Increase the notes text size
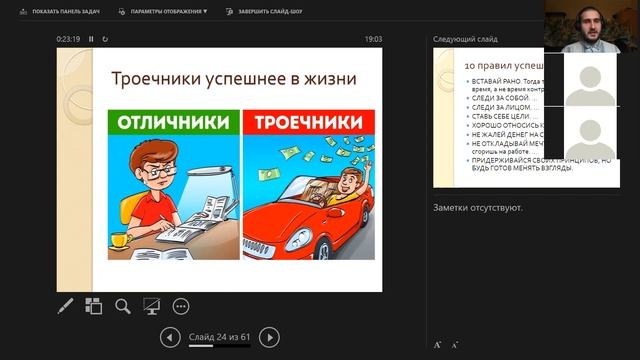Screen dimensions: 640x360 tap(438, 345)
